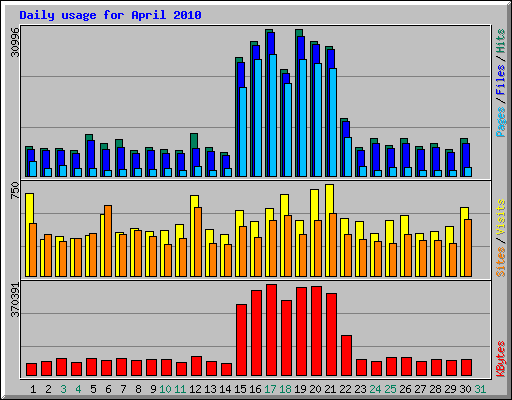
Task: Click the day 1 yellow visits bar
Action: (x=28, y=235)
